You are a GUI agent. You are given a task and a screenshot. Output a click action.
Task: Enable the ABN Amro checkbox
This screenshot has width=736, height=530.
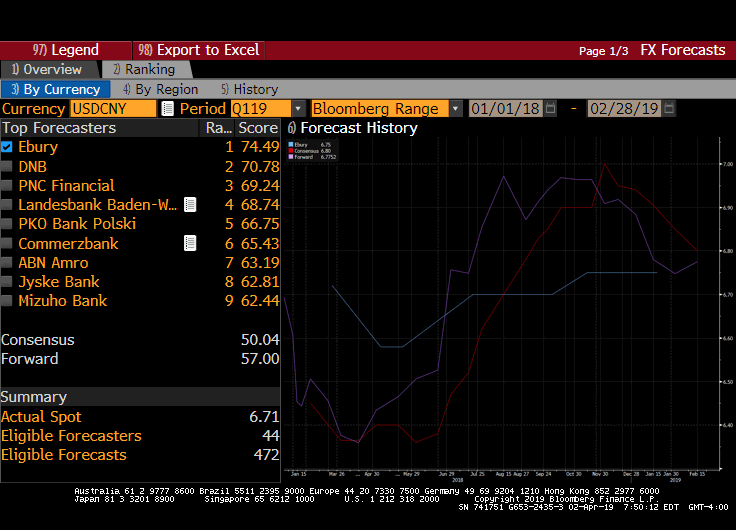coord(7,262)
